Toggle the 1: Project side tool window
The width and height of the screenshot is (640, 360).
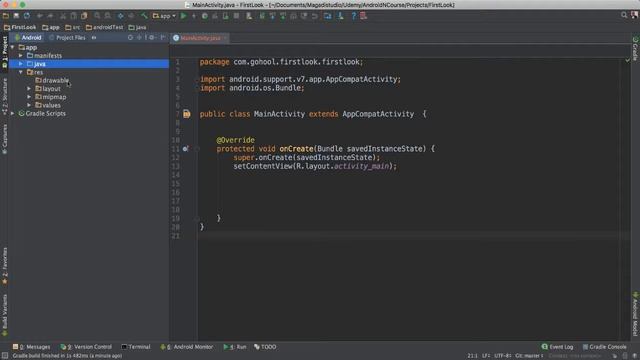click(x=4, y=51)
